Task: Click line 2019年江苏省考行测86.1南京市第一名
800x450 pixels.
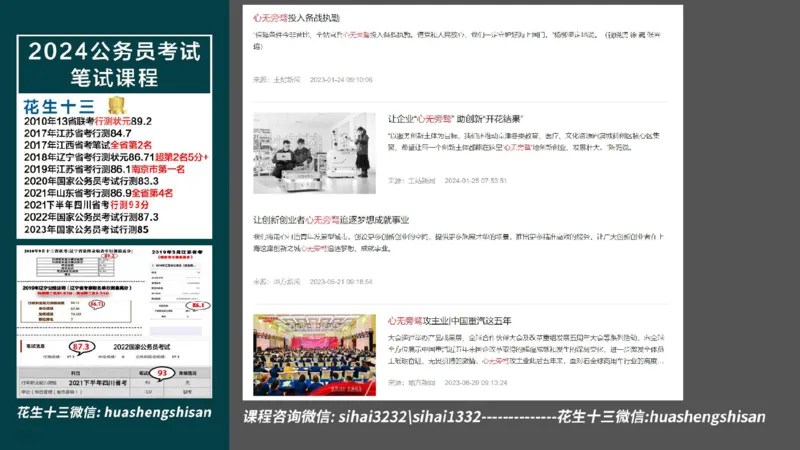Action: 104,169
